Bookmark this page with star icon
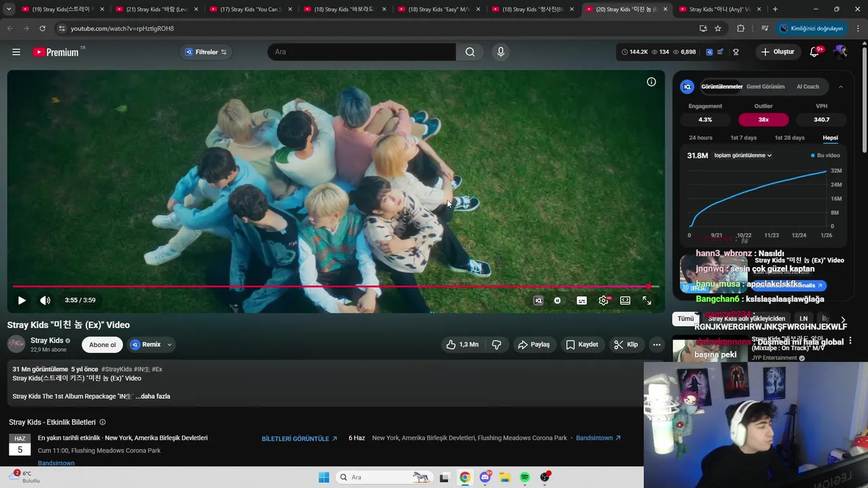This screenshot has height=488, width=868. (x=717, y=28)
